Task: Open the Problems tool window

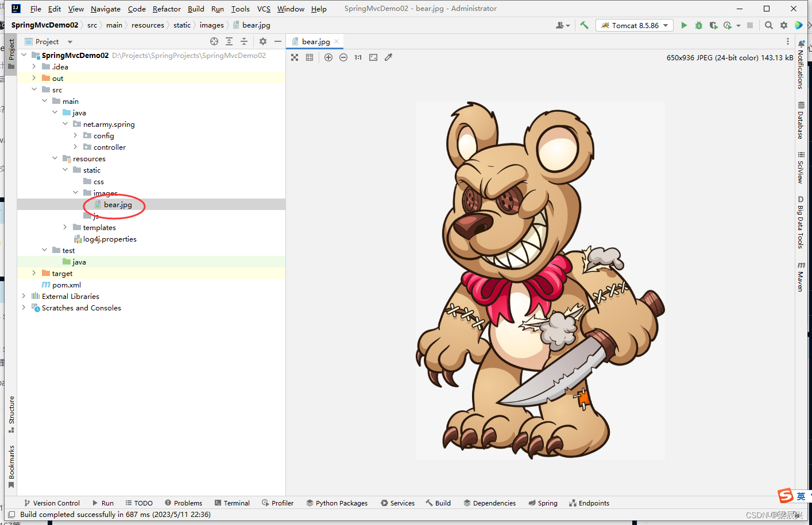Action: 183,503
